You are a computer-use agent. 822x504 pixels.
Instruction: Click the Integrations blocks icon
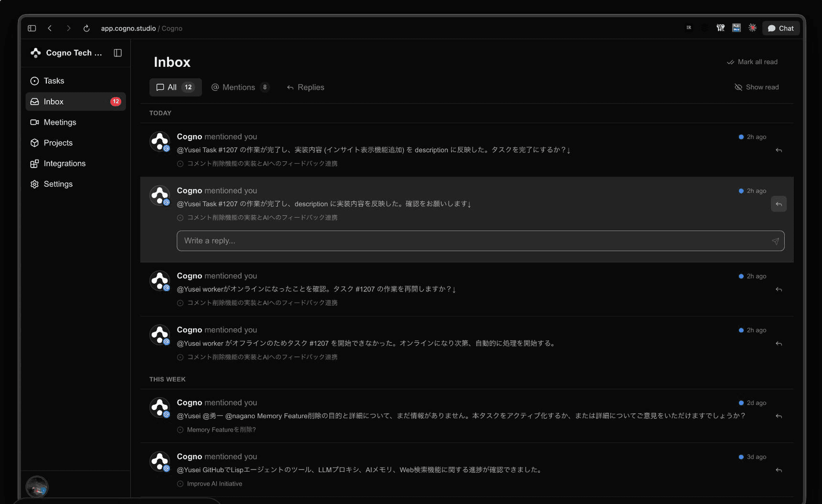pos(34,163)
